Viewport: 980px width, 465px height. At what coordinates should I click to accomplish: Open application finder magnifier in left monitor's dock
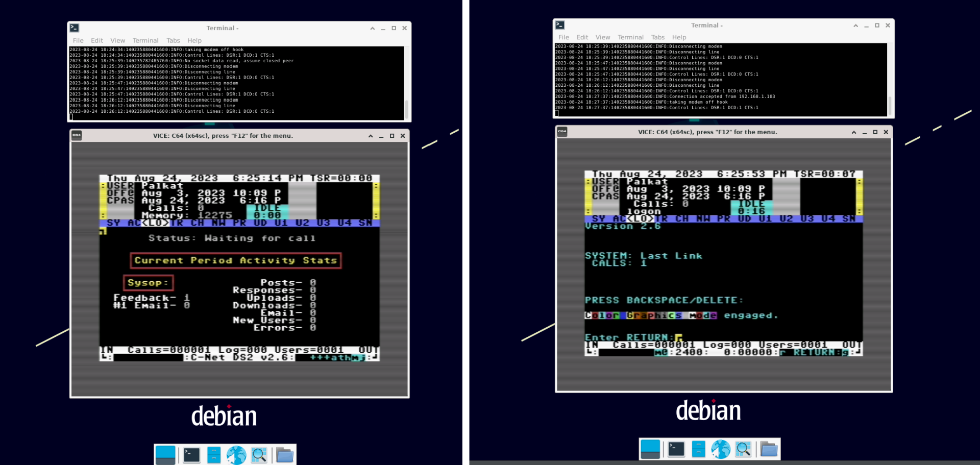click(259, 455)
